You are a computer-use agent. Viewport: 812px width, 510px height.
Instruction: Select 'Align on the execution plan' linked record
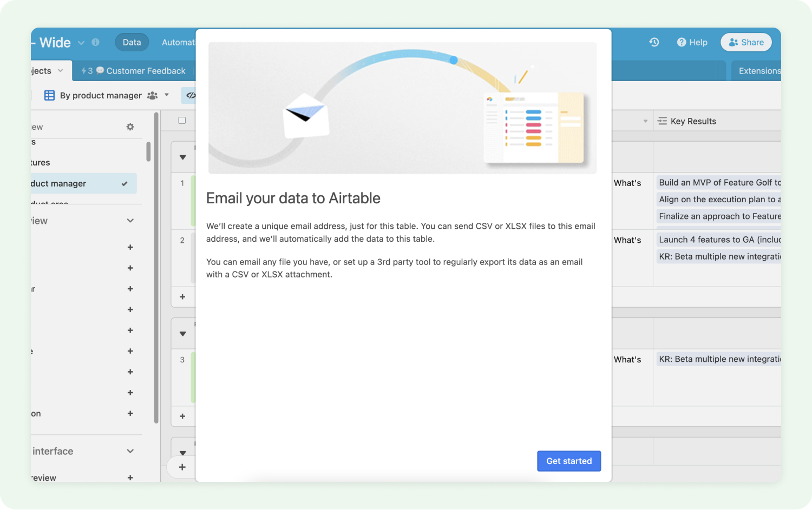point(719,200)
